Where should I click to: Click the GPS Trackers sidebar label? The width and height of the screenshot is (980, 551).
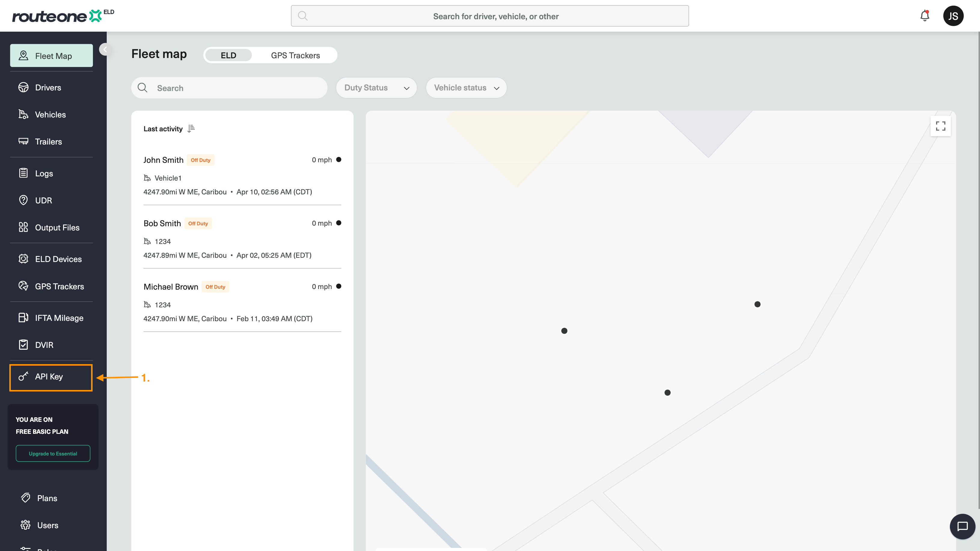59,286
